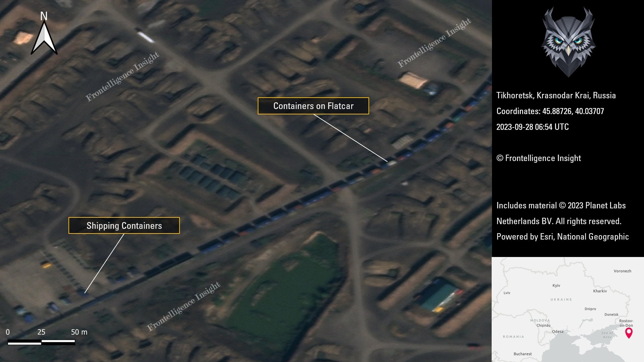Select the 'Shipping Containers' label box
Image resolution: width=644 pixels, height=362 pixels.
click(x=124, y=225)
